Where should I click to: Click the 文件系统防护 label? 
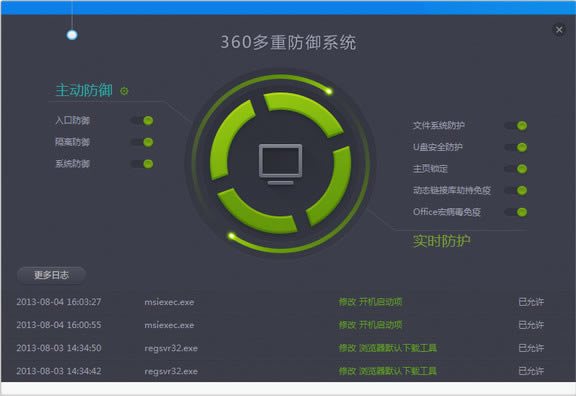click(x=439, y=126)
